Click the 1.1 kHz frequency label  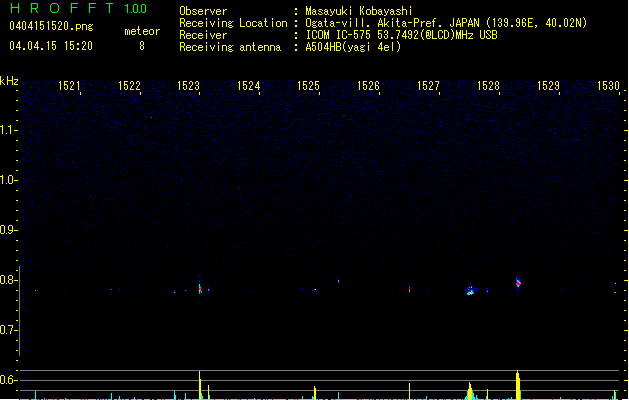point(8,130)
